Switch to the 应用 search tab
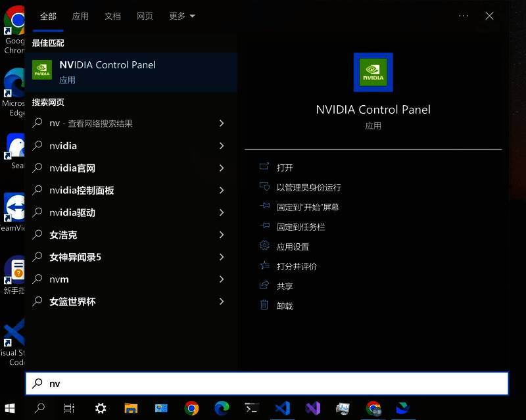The height and width of the screenshot is (420, 526). 80,16
